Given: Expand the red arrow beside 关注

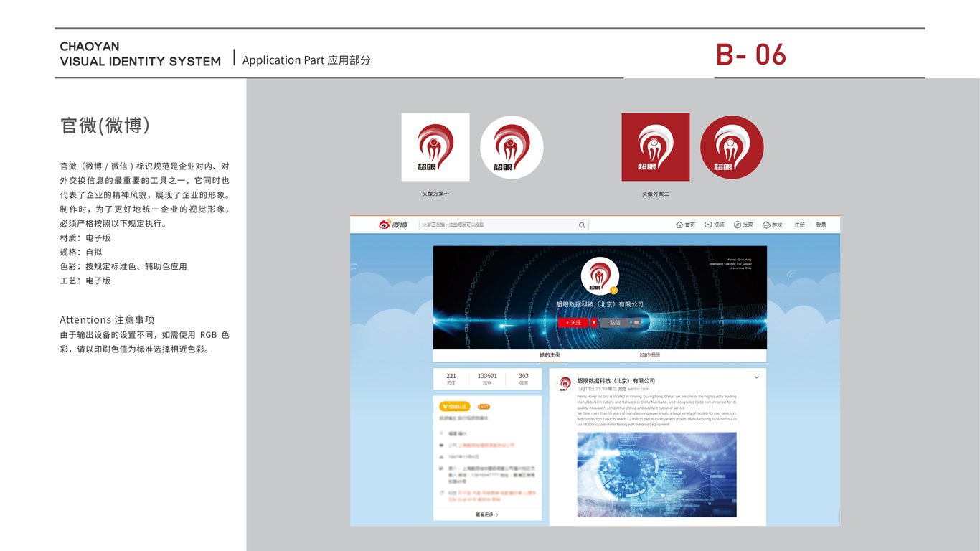Looking at the screenshot, I should pos(594,323).
